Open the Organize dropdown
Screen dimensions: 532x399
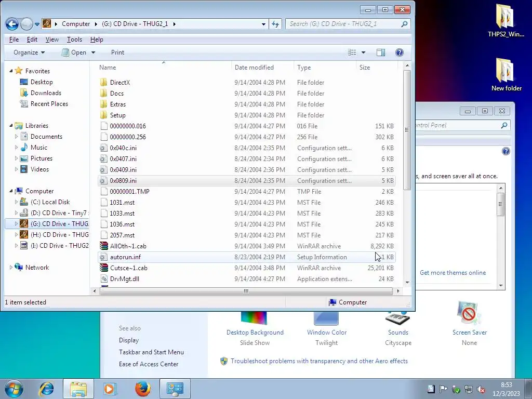[29, 52]
